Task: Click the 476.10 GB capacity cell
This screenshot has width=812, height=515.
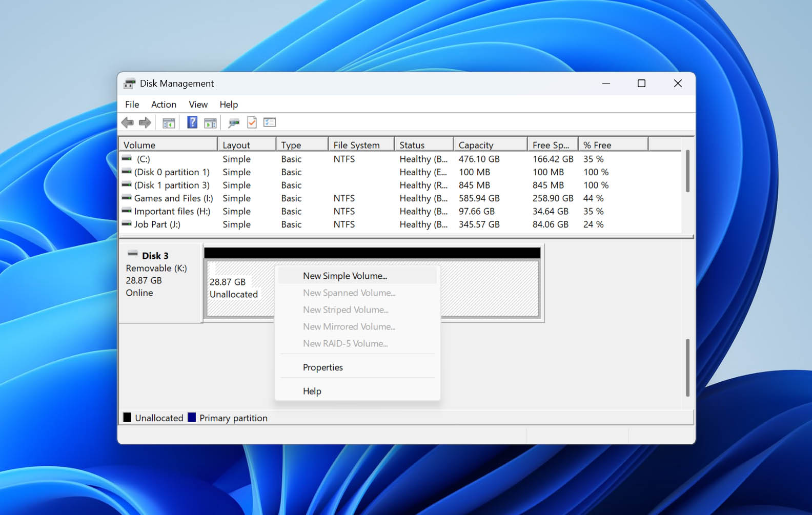Action: 479,159
